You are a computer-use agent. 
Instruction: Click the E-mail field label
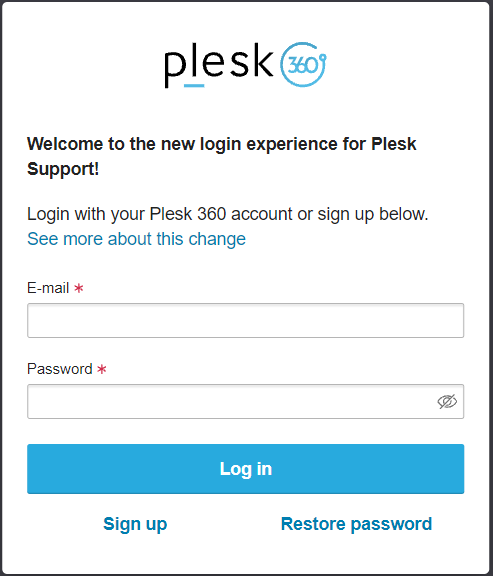point(48,288)
